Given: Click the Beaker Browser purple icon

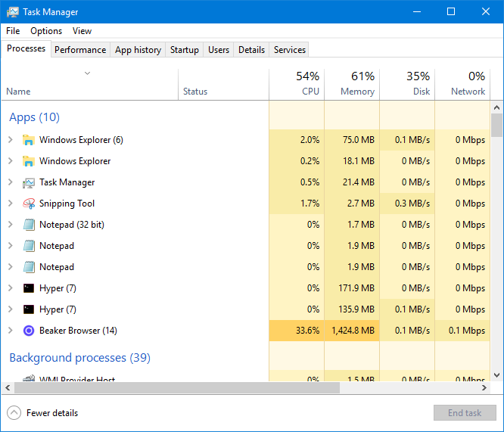Looking at the screenshot, I should pos(29,331).
